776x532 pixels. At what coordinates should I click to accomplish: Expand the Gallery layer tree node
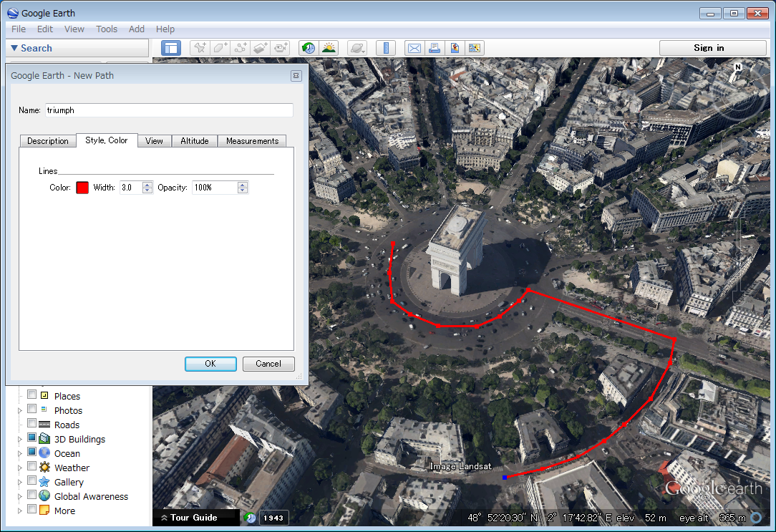(x=20, y=483)
